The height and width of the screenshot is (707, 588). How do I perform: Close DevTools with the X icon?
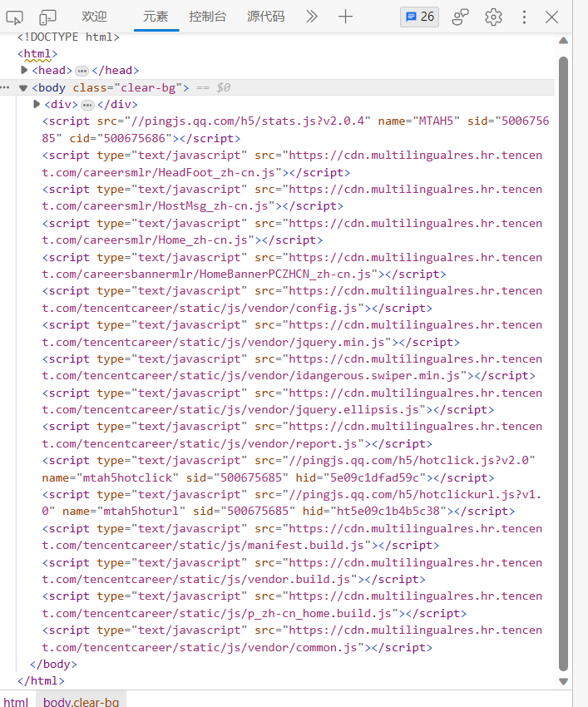pos(551,17)
